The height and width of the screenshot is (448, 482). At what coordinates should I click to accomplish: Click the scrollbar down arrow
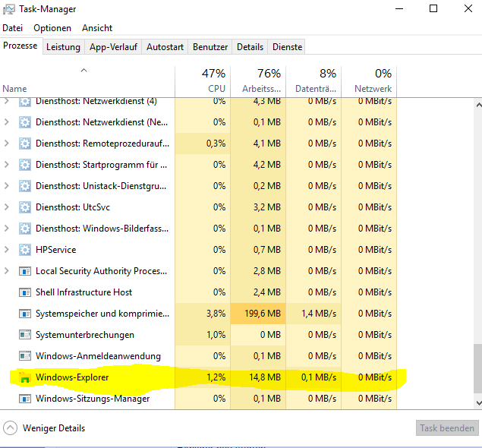479,402
